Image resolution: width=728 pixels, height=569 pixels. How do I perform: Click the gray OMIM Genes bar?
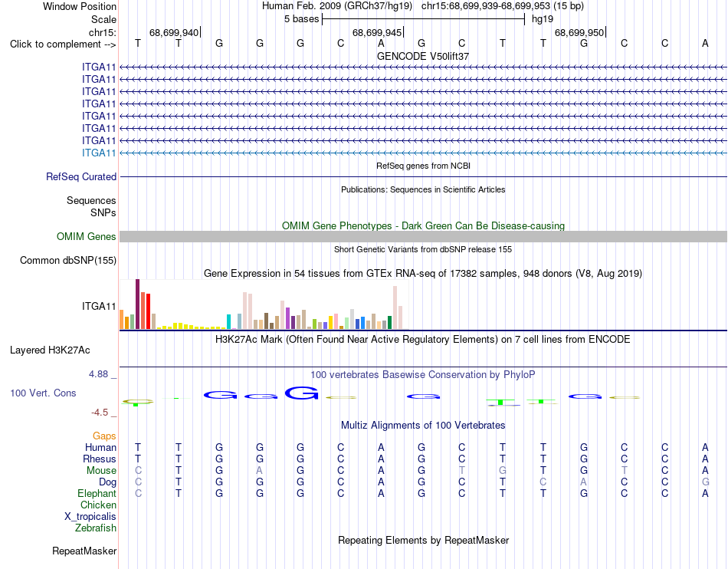(x=423, y=236)
